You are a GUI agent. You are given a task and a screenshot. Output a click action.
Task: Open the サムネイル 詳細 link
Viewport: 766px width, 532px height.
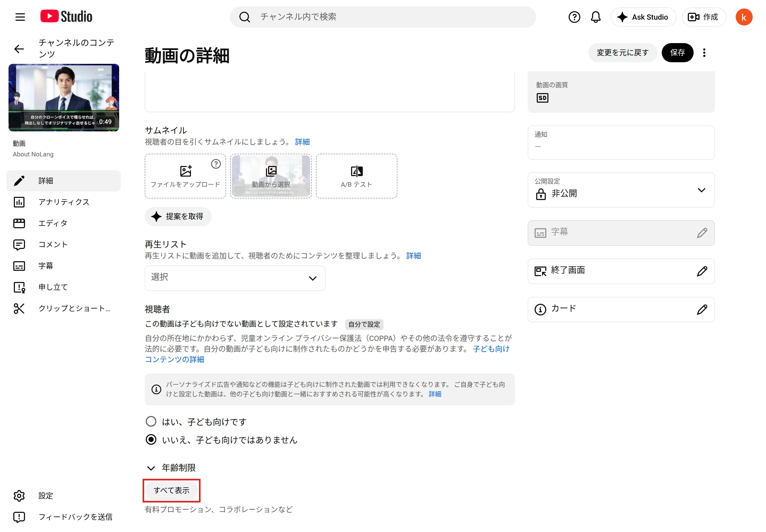pyautogui.click(x=302, y=142)
